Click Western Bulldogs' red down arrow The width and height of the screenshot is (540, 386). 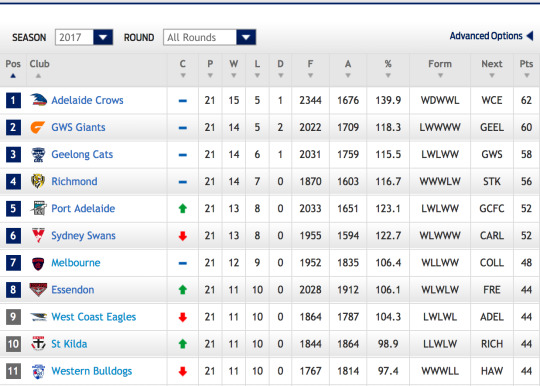[x=183, y=371]
